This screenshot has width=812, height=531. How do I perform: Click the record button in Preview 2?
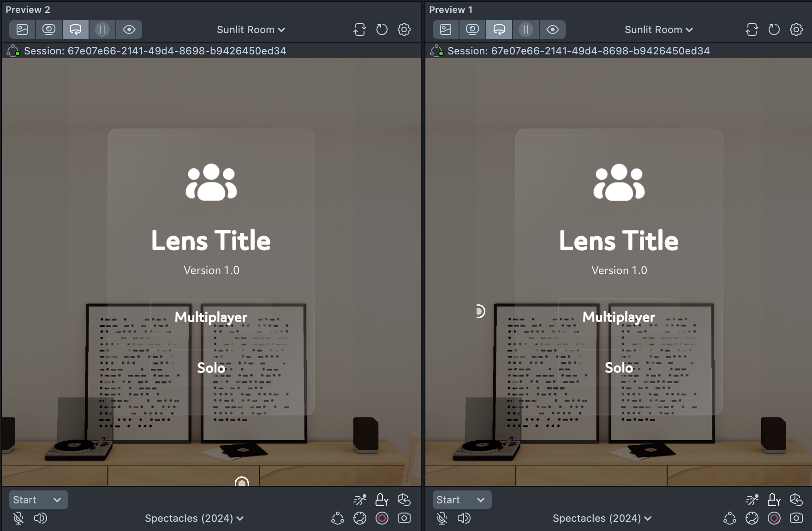pos(382,518)
